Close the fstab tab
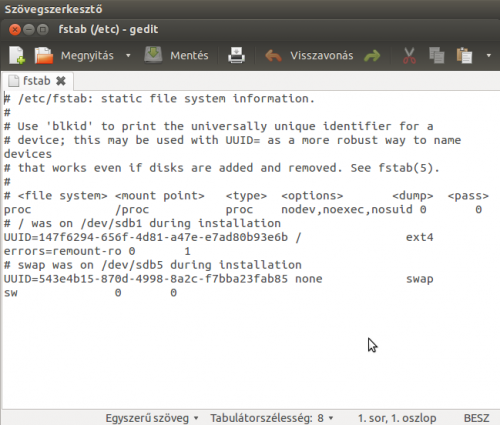Image resolution: width=500 pixels, height=425 pixels. [x=61, y=81]
